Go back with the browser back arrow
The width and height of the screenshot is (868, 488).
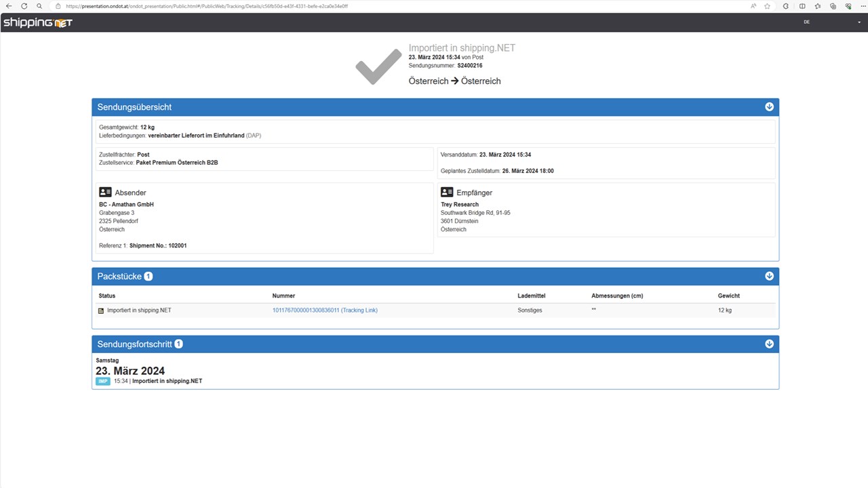(x=9, y=6)
